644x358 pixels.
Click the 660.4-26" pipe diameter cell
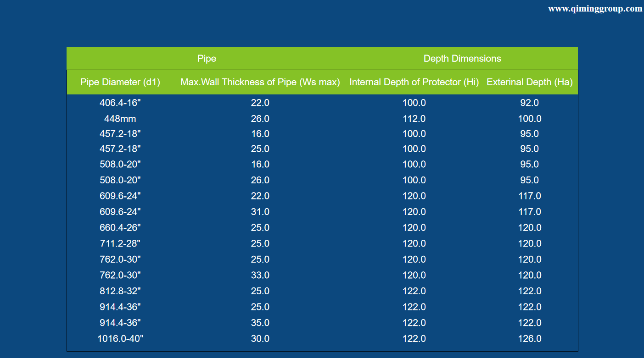[x=120, y=228]
